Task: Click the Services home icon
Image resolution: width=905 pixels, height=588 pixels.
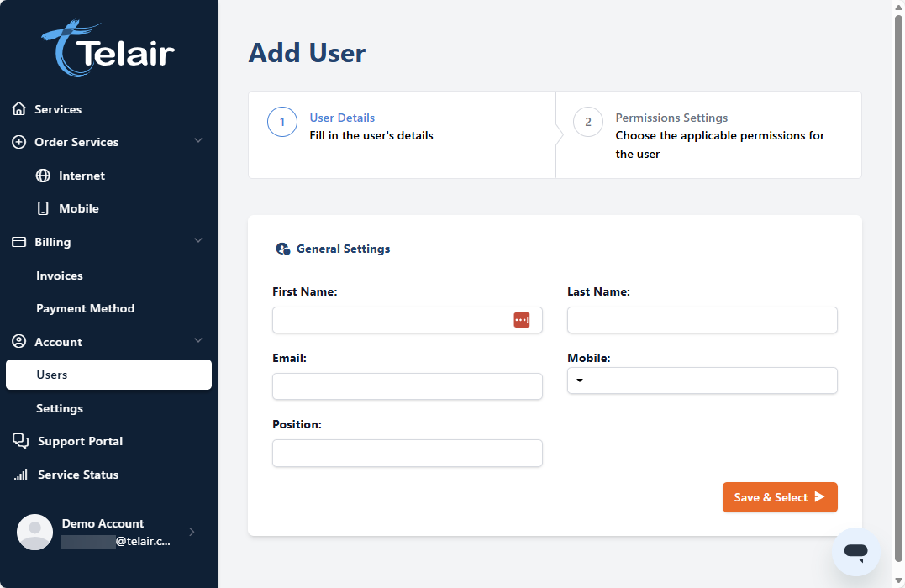Action: 19,108
